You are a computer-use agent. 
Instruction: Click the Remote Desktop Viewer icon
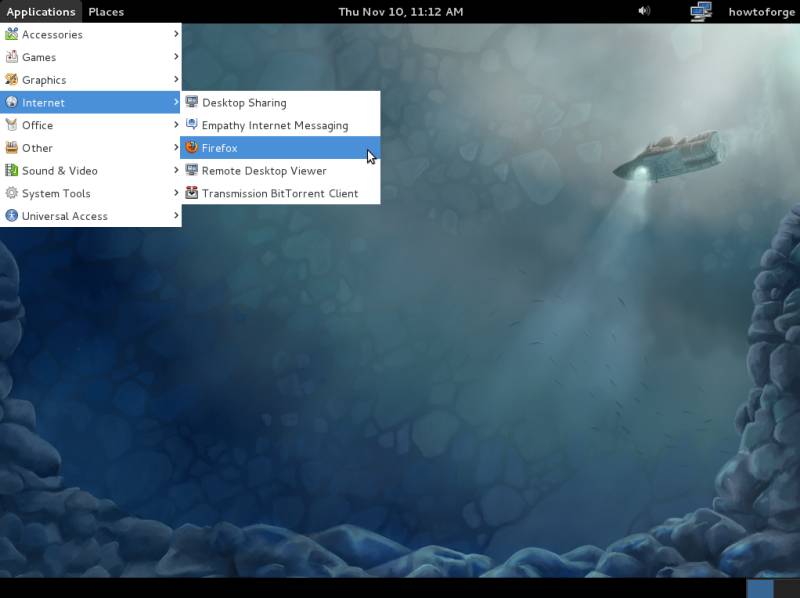click(x=191, y=170)
